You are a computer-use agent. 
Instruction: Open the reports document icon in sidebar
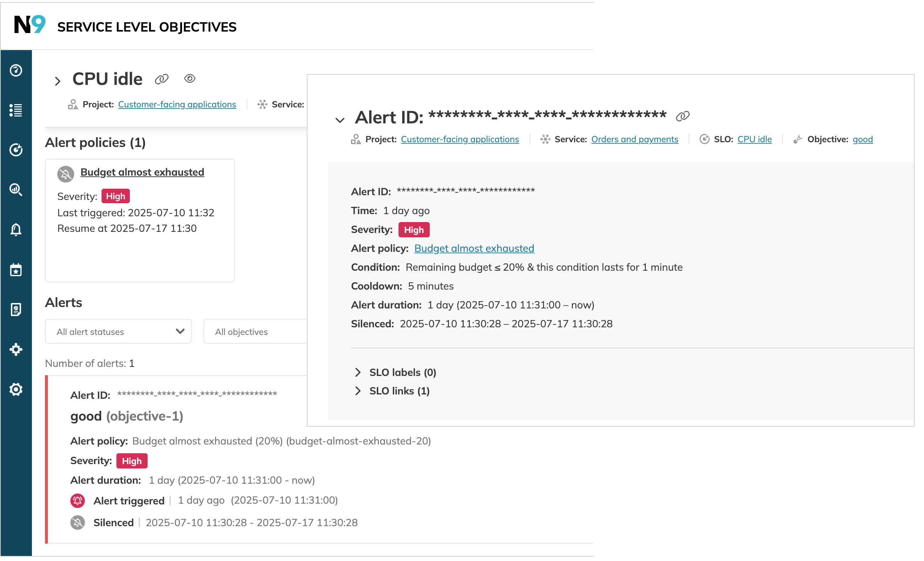pos(16,310)
